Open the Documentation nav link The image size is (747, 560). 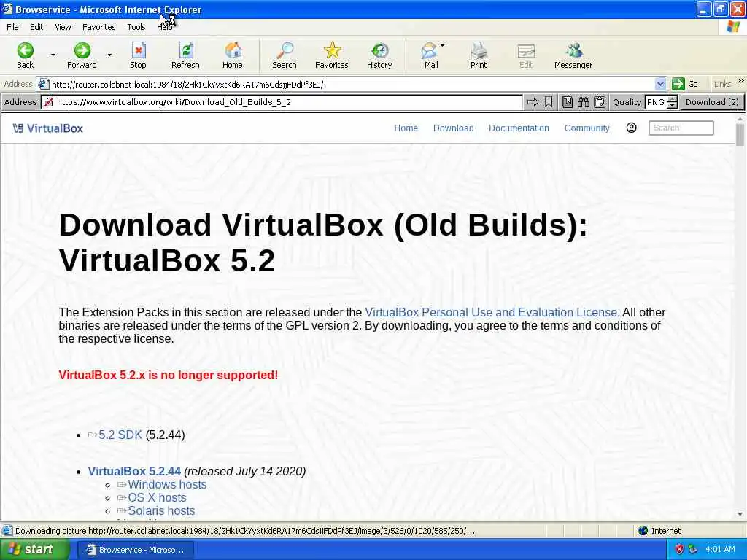[519, 128]
